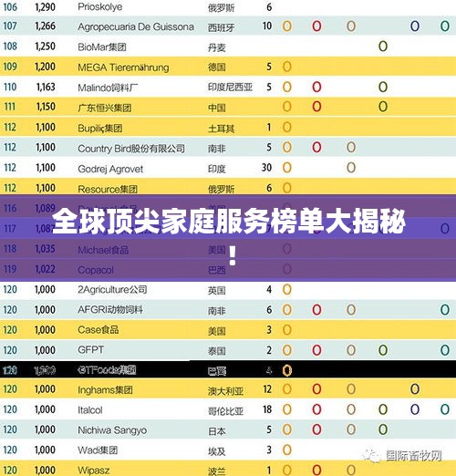Click the red circle in the Malindo row

[316, 88]
